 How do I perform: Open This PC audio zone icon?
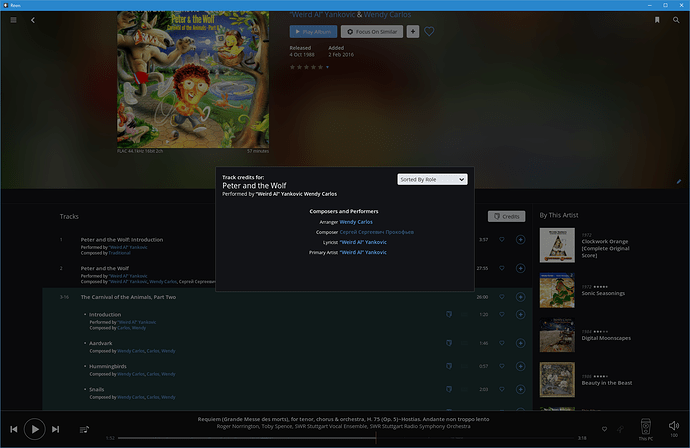[646, 428]
